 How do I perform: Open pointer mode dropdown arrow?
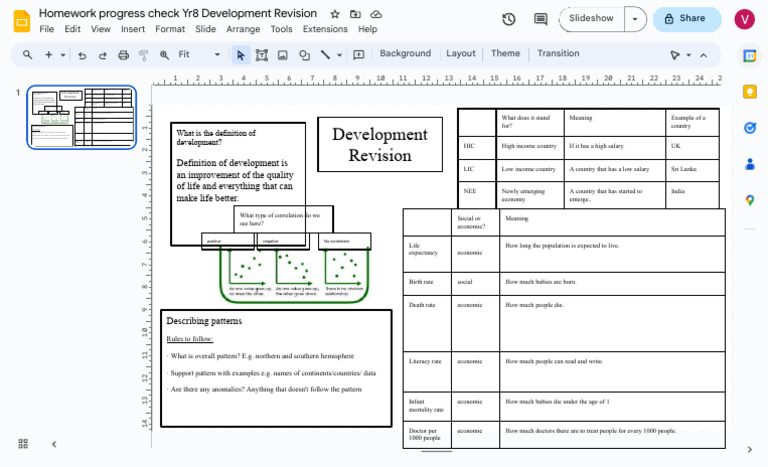(689, 55)
